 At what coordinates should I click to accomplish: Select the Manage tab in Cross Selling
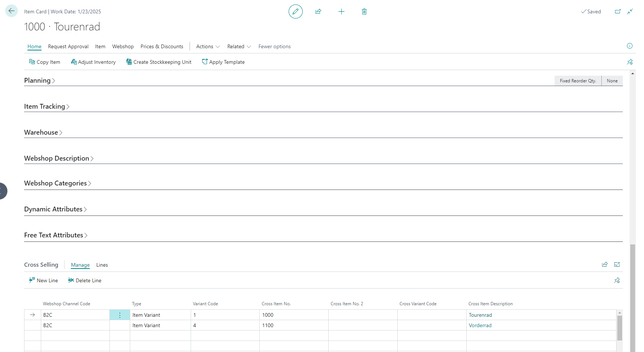[80, 265]
